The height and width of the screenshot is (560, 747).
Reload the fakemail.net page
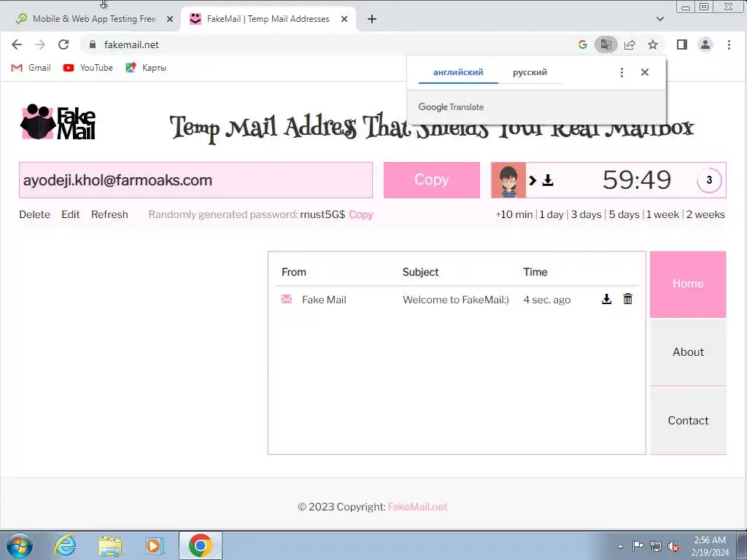pyautogui.click(x=63, y=44)
